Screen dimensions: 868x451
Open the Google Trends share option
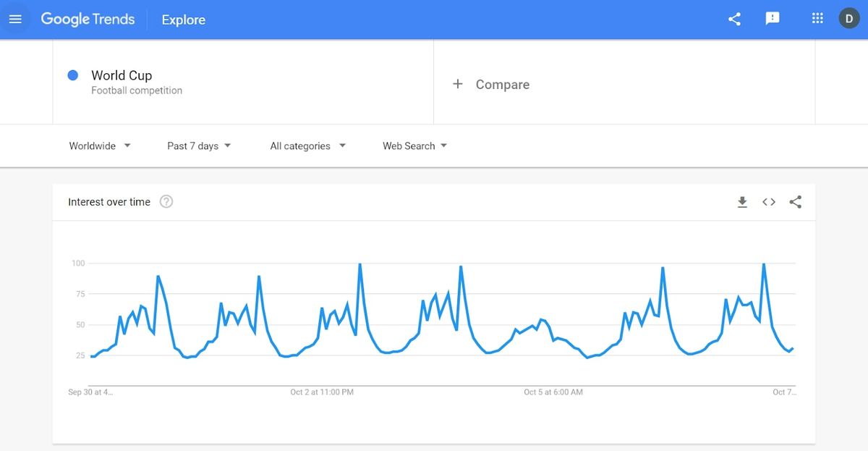[x=734, y=19]
